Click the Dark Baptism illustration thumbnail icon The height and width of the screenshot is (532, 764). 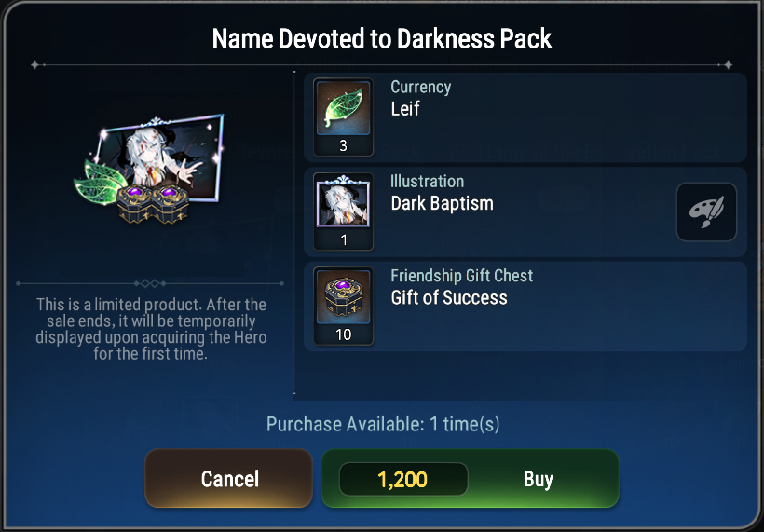point(344,202)
